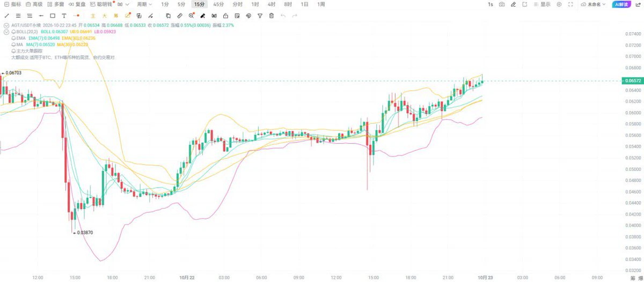Click the 主 main-force marker icon
Image resolution: width=644 pixels, height=282 pixels.
point(93,16)
